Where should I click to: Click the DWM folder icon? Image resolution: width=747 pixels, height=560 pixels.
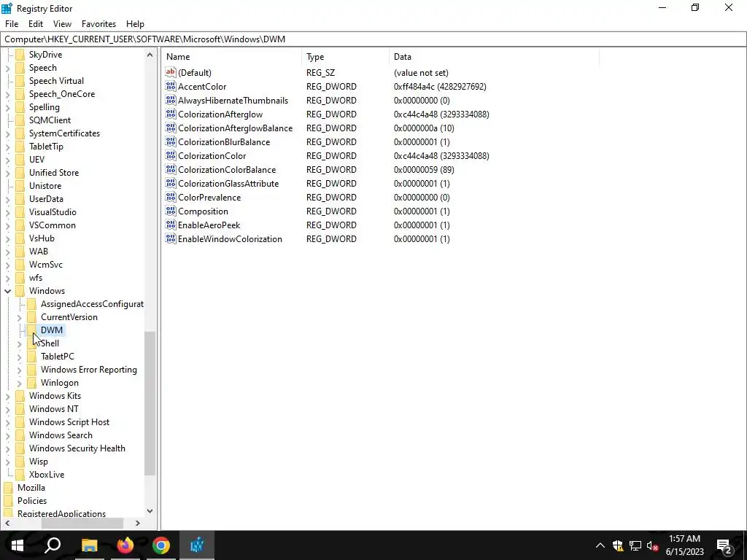point(31,330)
